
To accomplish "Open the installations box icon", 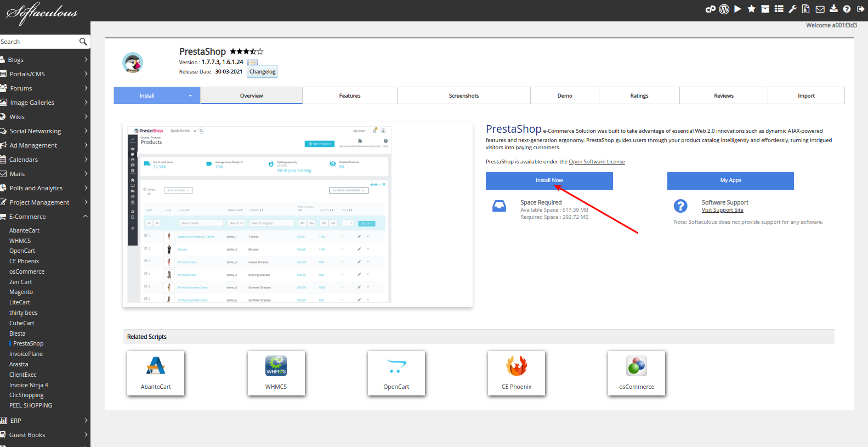I will click(765, 9).
